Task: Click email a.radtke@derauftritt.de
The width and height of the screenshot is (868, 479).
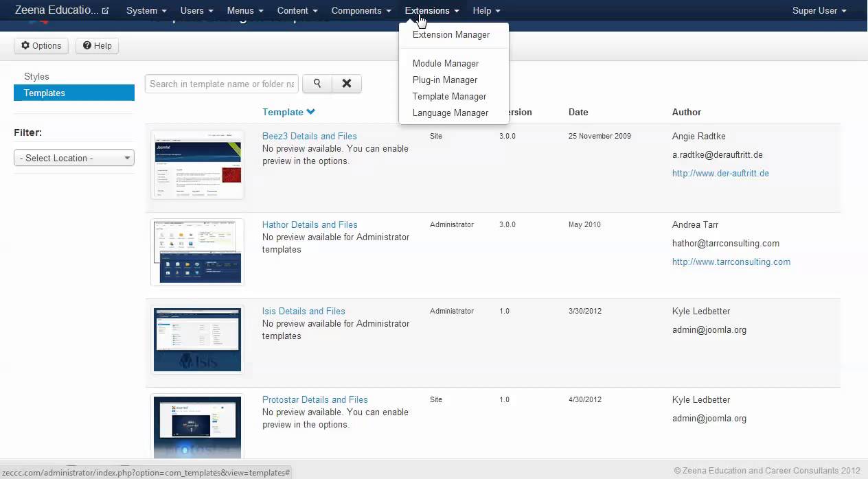Action: [718, 155]
